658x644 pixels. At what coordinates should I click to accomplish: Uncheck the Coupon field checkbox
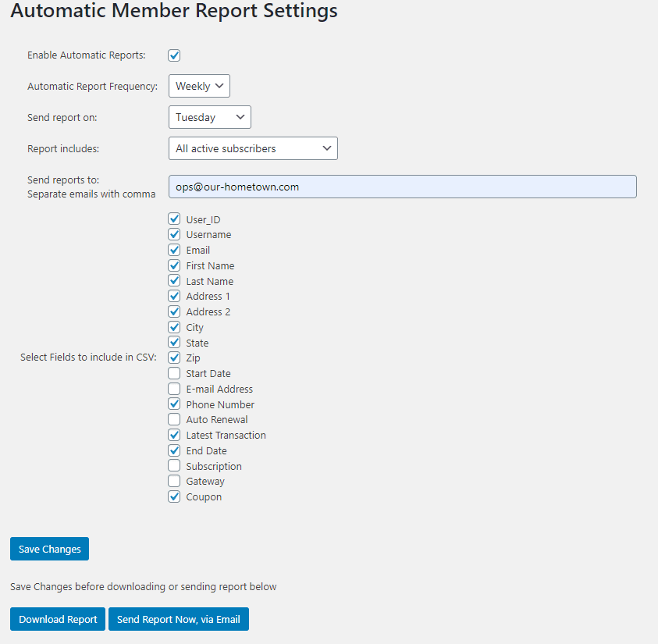[174, 496]
